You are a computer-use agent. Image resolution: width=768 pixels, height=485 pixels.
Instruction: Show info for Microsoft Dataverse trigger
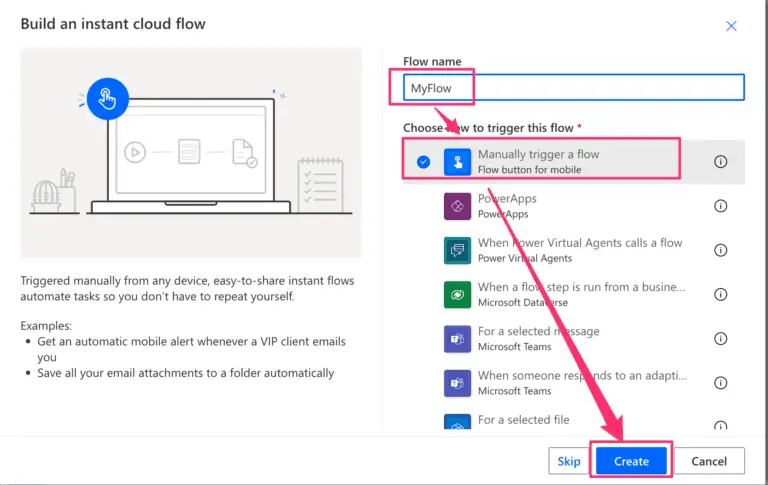tap(720, 294)
